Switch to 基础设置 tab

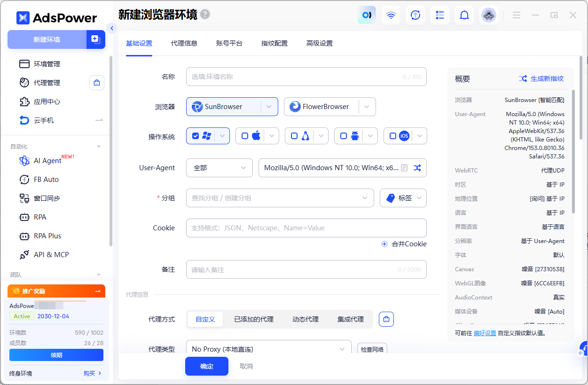[x=139, y=43]
